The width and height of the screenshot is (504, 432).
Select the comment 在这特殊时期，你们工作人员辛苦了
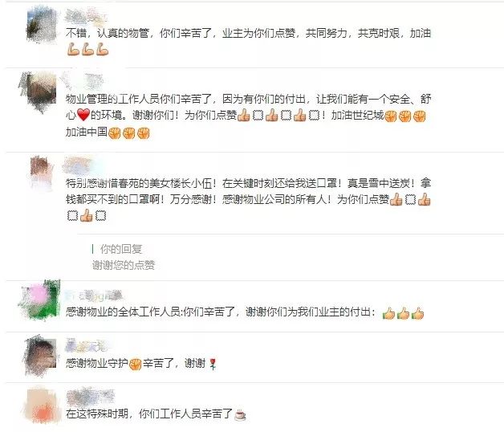[149, 414]
